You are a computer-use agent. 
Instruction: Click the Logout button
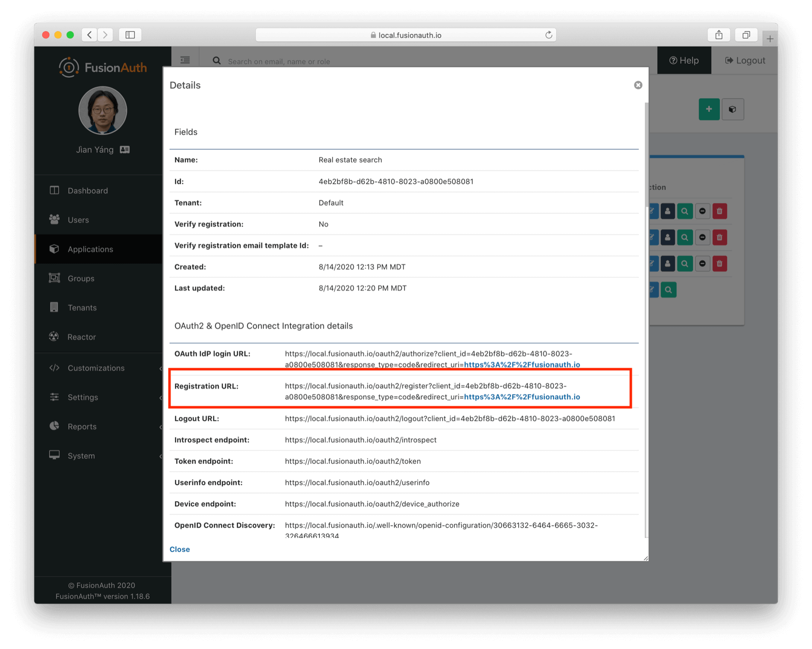[x=745, y=60]
